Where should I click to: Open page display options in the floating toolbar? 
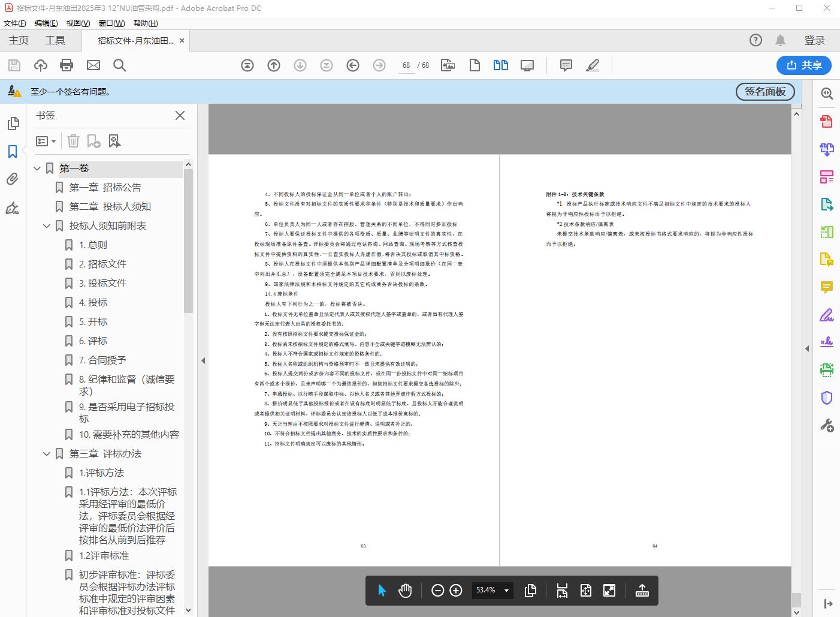530,591
